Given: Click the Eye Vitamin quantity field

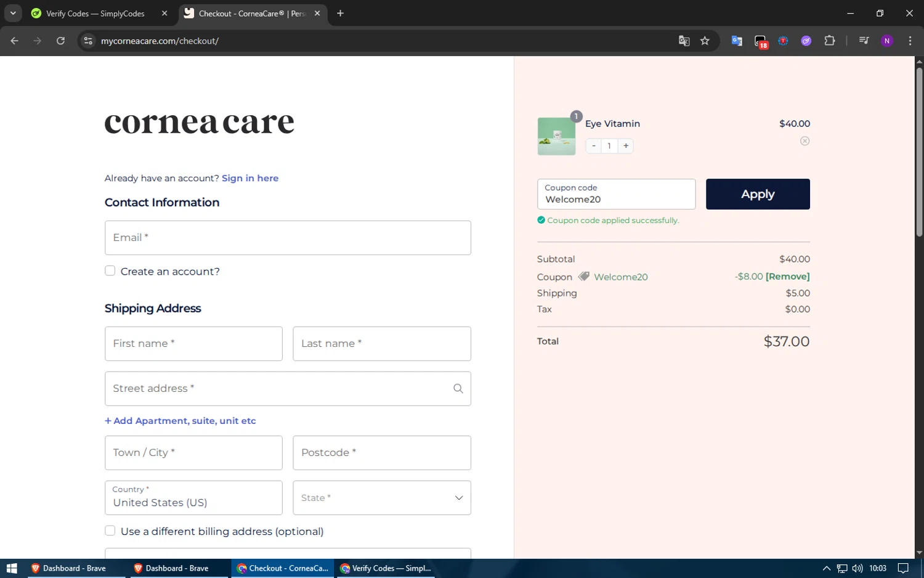Looking at the screenshot, I should 609,146.
